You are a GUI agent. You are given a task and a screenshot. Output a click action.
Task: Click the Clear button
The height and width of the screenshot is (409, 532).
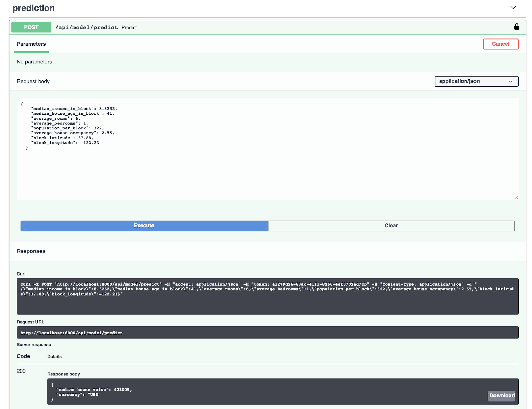point(391,226)
